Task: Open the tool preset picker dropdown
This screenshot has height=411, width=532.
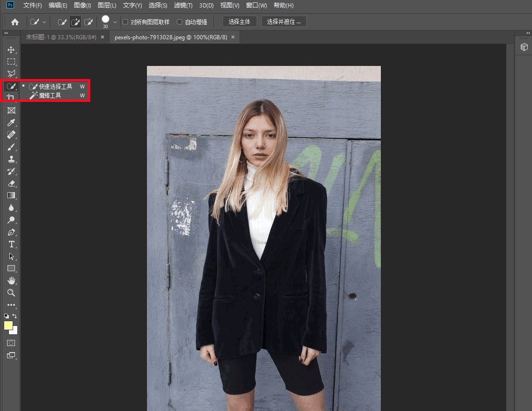Action: point(44,22)
